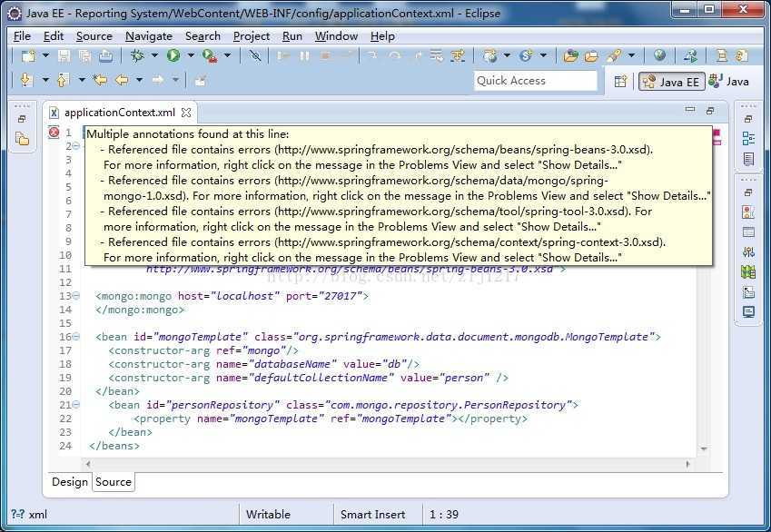Open the File menu
The height and width of the screenshot is (532, 771).
click(x=22, y=36)
